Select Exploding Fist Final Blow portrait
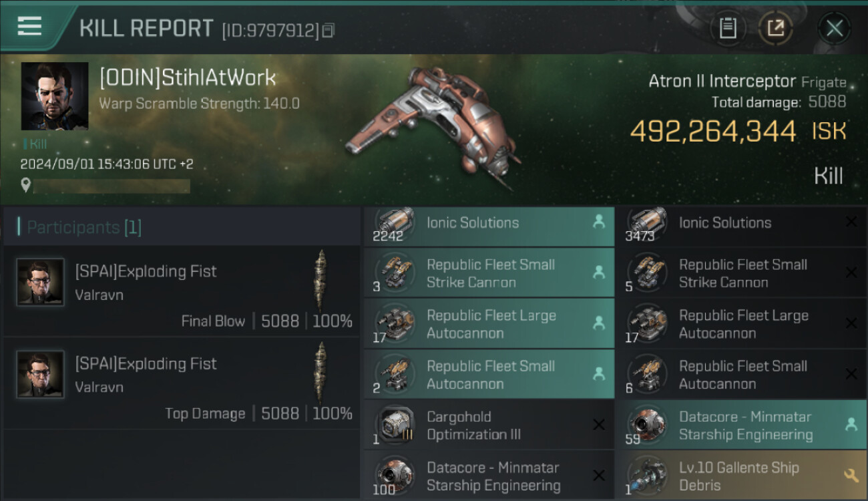This screenshot has width=868, height=501. click(41, 283)
